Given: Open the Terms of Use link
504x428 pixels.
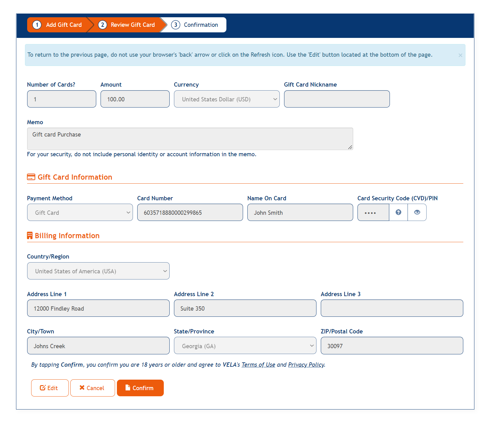Looking at the screenshot, I should [258, 365].
